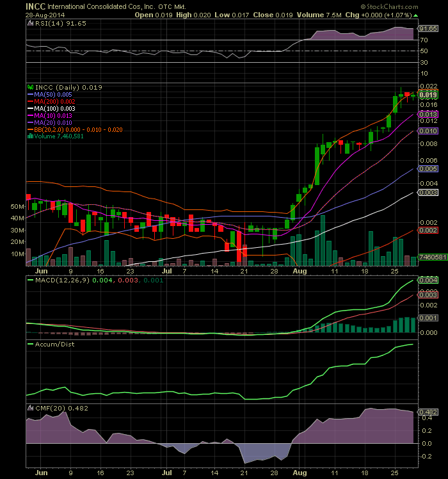448x479 pixels.
Task: Click the Volume 7,460,581 legend text
Action: click(59, 136)
